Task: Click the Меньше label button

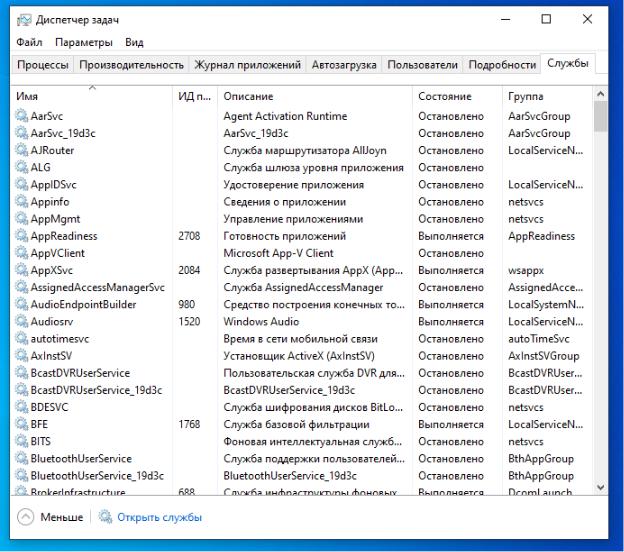Action: [x=62, y=517]
